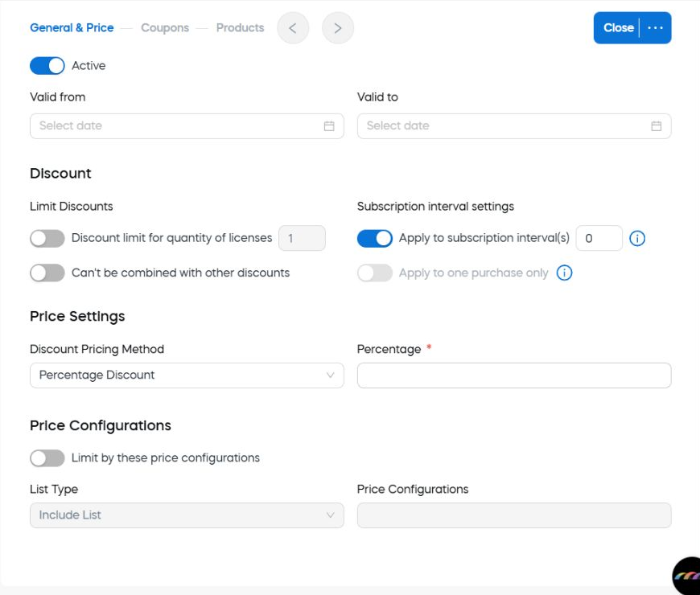Select the General & Price tab
This screenshot has width=700, height=595.
tap(72, 27)
